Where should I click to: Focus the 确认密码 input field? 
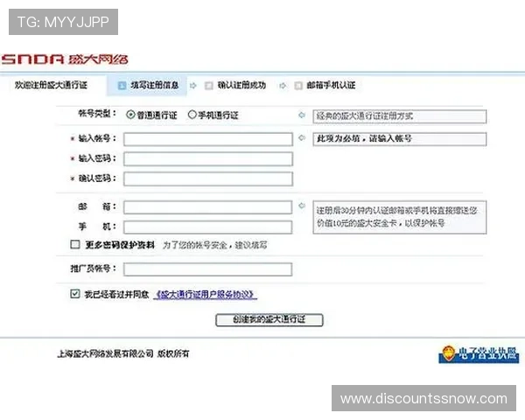coord(208,178)
